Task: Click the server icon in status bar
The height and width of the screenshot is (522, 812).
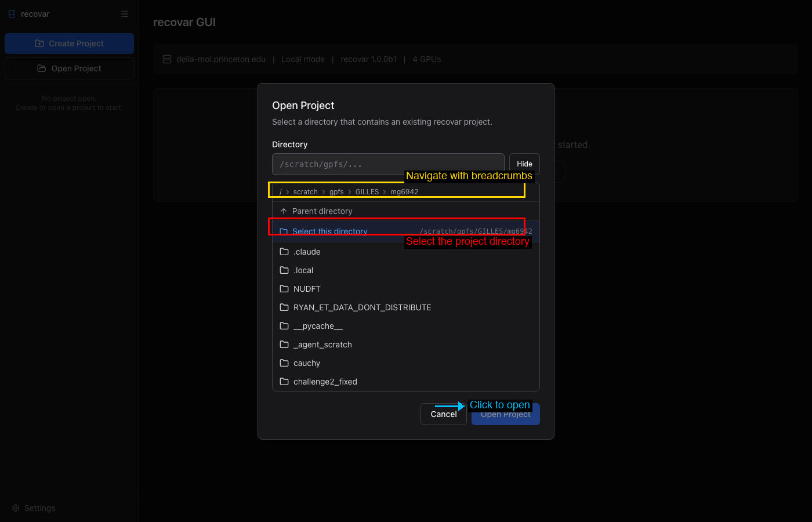Action: point(167,59)
